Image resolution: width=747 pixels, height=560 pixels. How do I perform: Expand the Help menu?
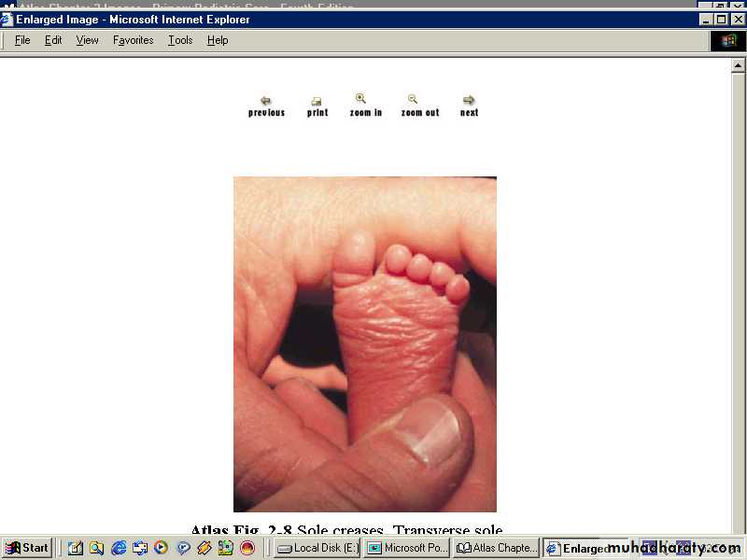click(218, 40)
